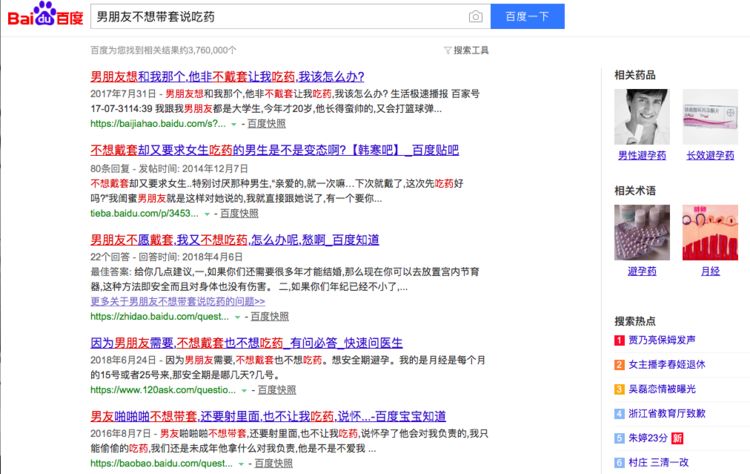Click the 新 badge next to 朱婷23分
The height and width of the screenshot is (474, 750).
tap(677, 438)
